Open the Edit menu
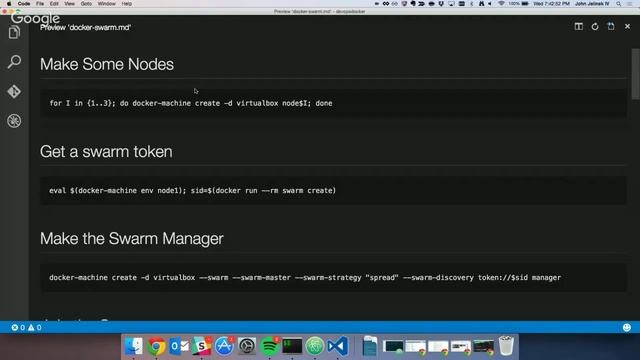The width and height of the screenshot is (640, 360). tap(54, 4)
